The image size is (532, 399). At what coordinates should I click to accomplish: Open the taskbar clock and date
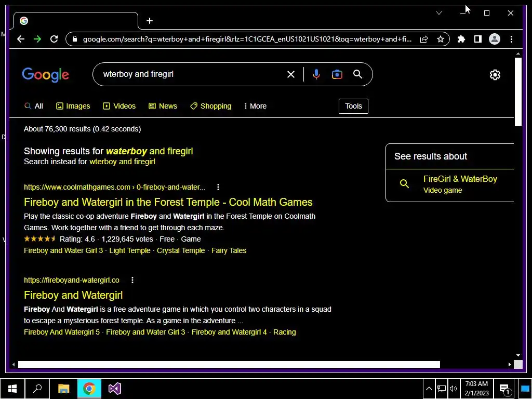476,389
